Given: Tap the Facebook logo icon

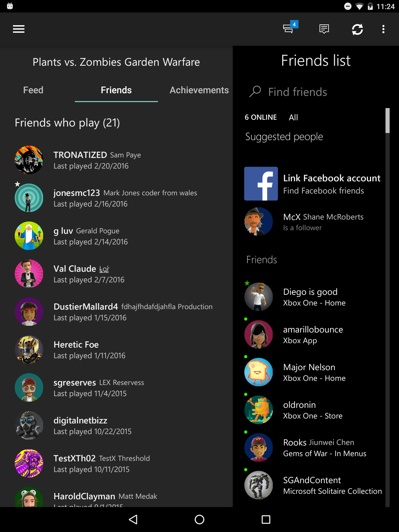Looking at the screenshot, I should pyautogui.click(x=261, y=184).
